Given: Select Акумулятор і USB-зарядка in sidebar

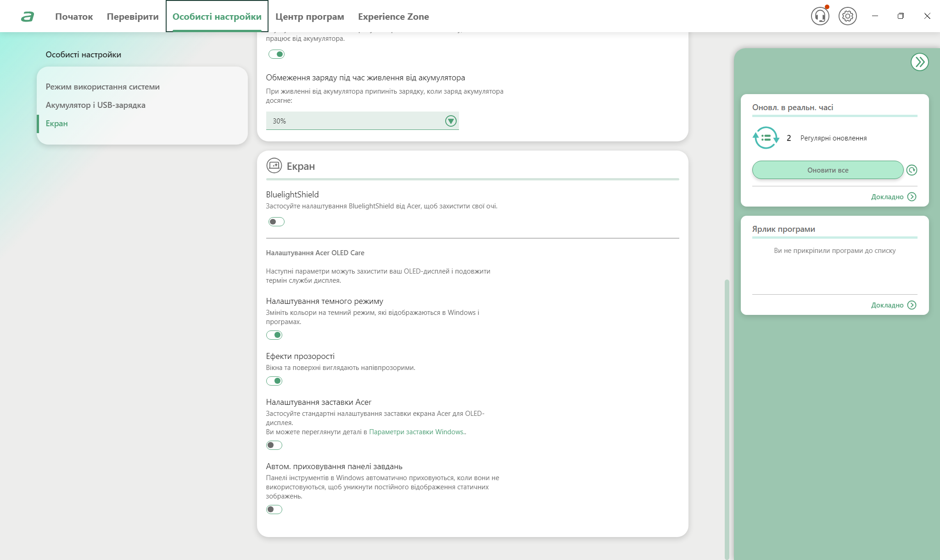Looking at the screenshot, I should [95, 105].
